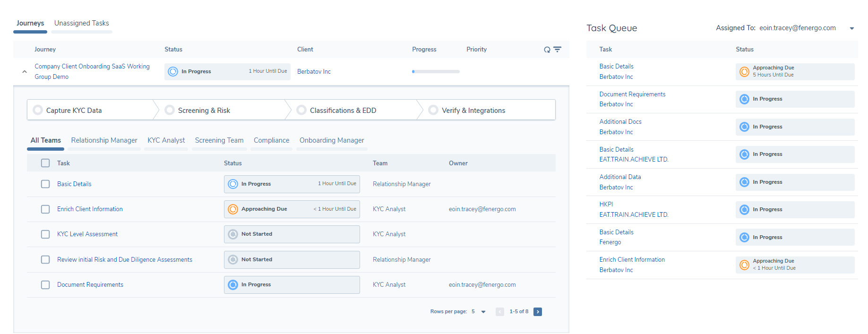Click Approaching Due icon for Enrich Client Information
The image size is (868, 334).
coord(233,209)
